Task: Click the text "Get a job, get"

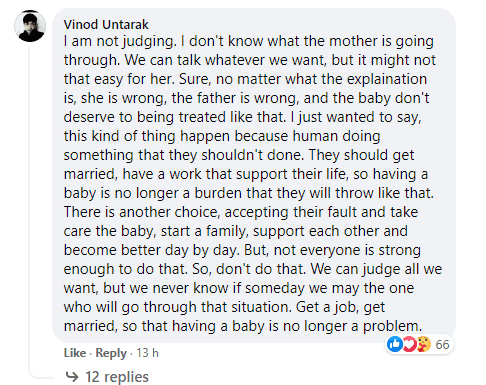Action: pos(340,307)
